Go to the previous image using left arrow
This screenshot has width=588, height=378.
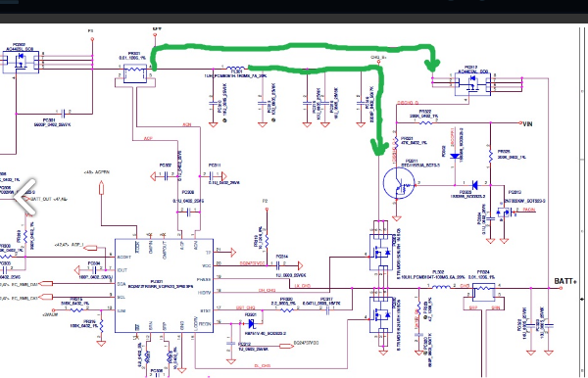[25, 197]
